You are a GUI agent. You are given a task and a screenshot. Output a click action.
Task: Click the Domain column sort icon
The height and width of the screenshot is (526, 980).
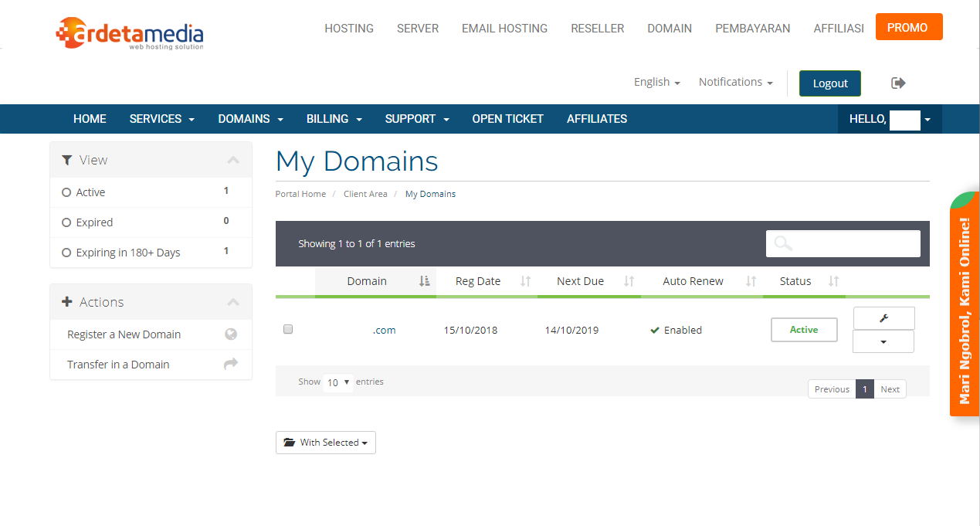tap(424, 281)
